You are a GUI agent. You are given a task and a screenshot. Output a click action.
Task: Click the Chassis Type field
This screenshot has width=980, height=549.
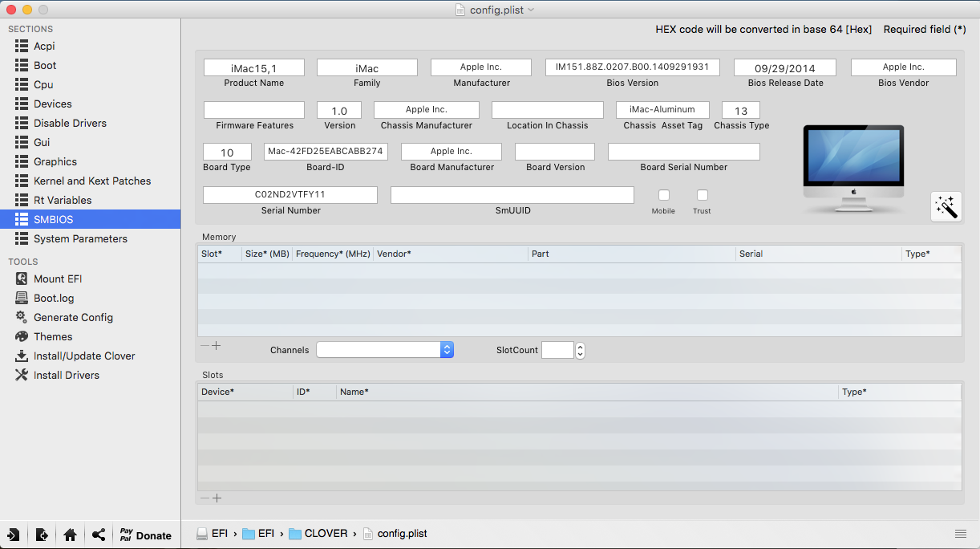(x=741, y=110)
